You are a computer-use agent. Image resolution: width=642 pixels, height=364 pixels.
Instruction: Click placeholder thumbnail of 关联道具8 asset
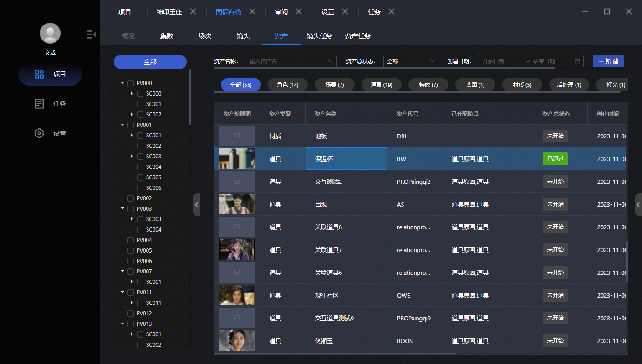click(x=237, y=227)
